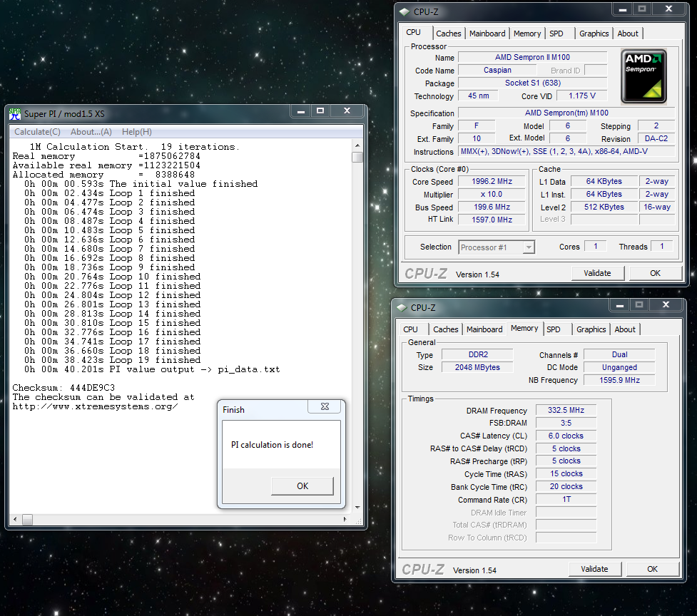This screenshot has height=616, width=697.
Task: Minimize the Super PI window
Action: [301, 111]
